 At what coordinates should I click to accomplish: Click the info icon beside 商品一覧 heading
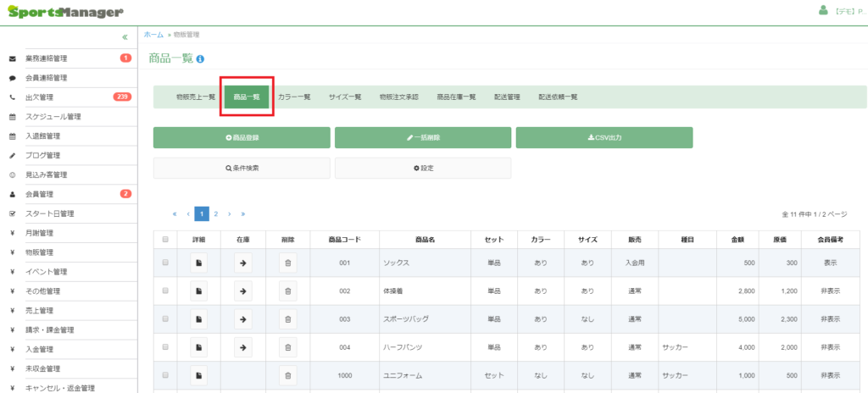tap(200, 58)
